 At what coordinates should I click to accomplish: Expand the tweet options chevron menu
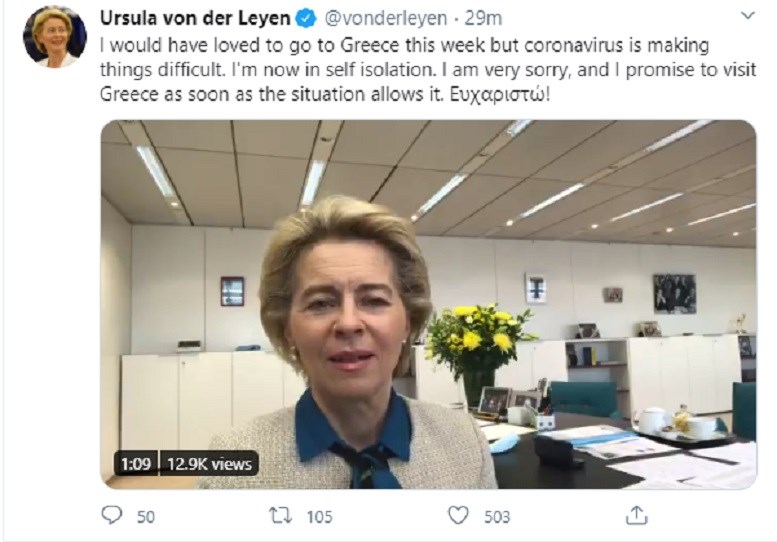pyautogui.click(x=747, y=16)
